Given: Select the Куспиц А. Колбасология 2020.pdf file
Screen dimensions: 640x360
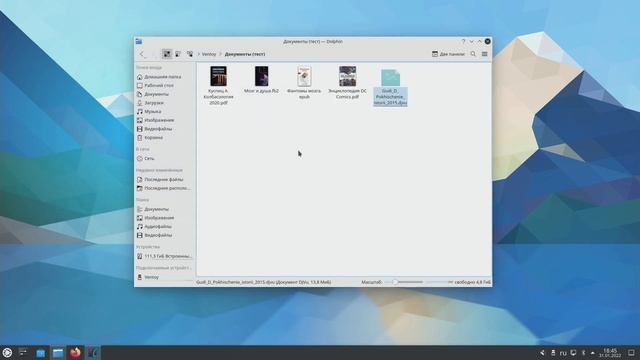Looking at the screenshot, I should coord(218,85).
